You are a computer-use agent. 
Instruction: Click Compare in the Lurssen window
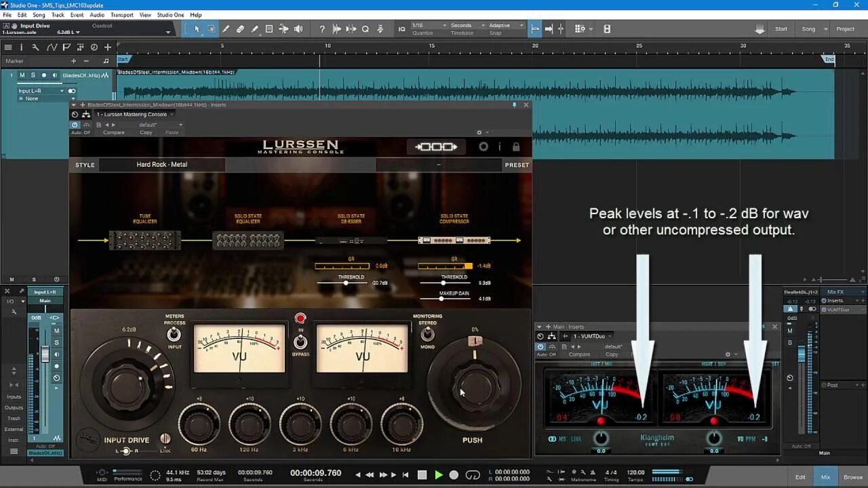click(x=114, y=132)
